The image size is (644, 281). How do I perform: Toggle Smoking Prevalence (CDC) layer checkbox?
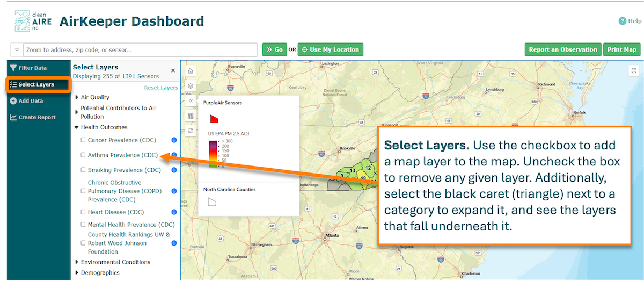(83, 170)
